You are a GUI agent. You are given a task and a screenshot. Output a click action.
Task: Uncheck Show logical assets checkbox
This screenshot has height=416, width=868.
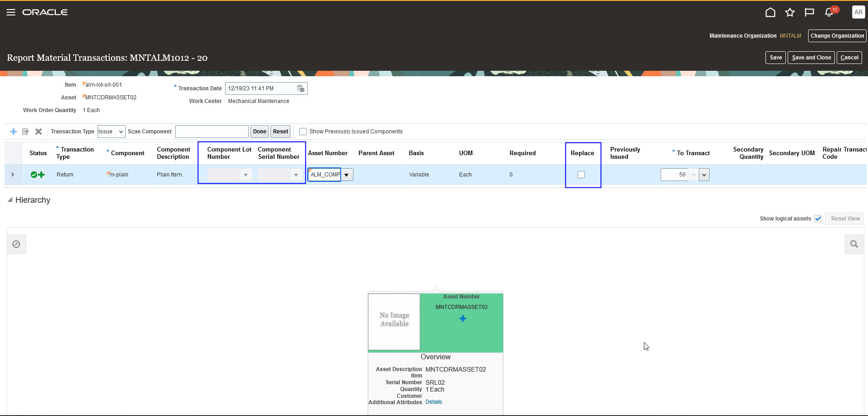(x=818, y=219)
